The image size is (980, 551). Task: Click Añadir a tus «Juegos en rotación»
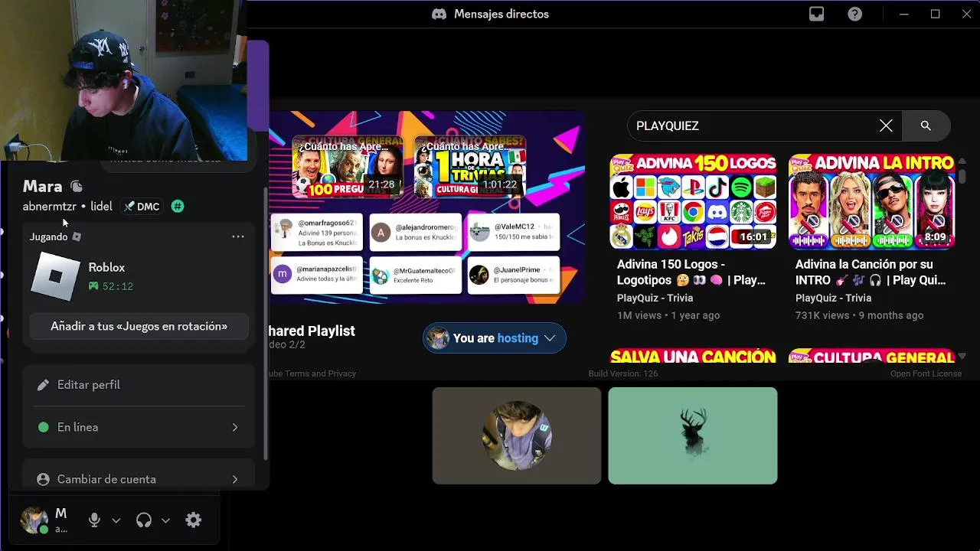coord(139,326)
